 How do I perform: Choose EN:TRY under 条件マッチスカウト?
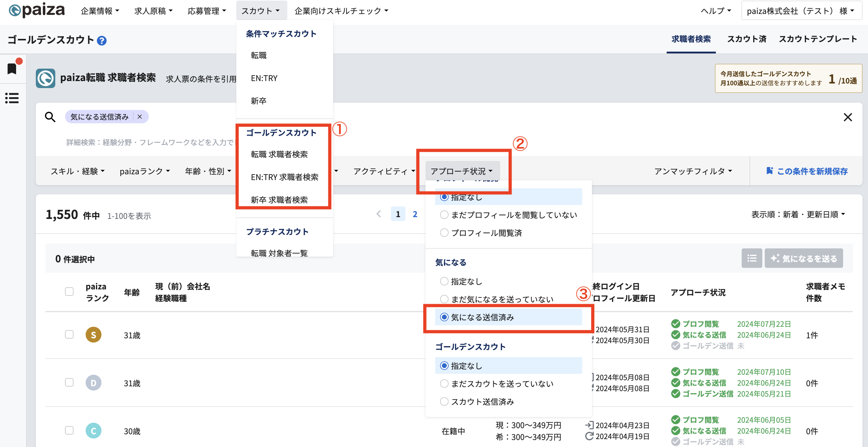click(264, 78)
